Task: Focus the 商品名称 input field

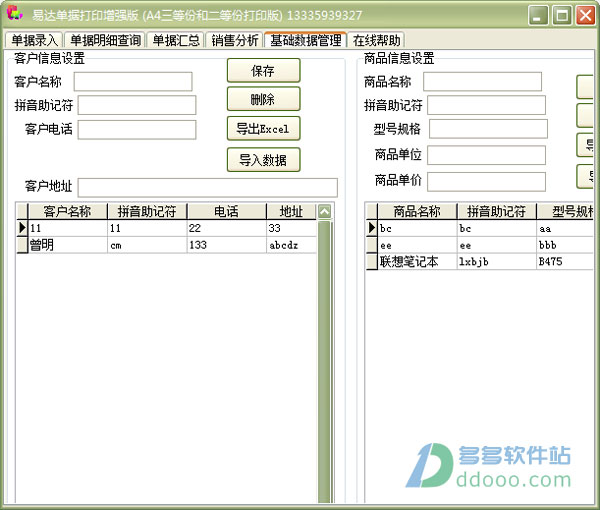Action: [483, 81]
